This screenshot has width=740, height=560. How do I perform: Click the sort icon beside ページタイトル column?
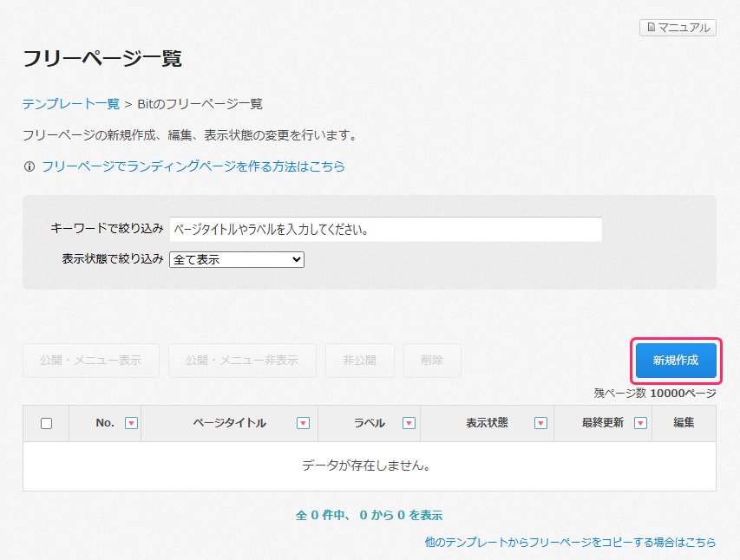click(303, 423)
